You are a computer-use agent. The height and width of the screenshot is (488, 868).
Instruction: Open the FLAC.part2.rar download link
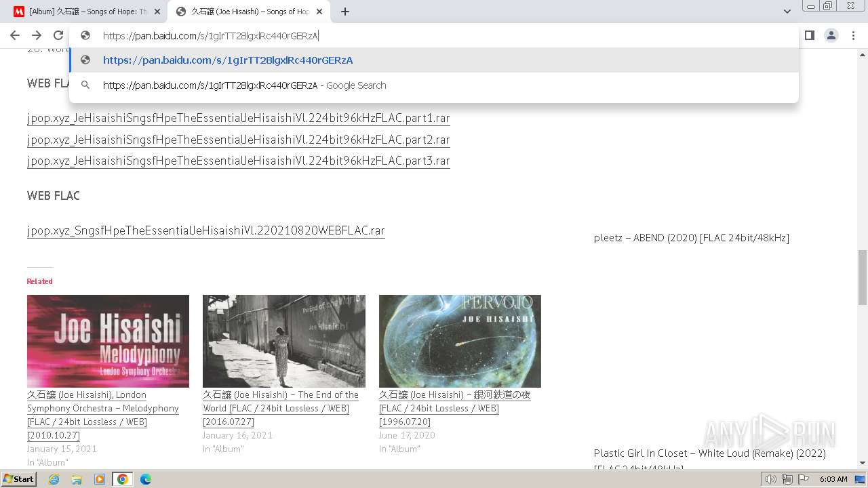239,140
